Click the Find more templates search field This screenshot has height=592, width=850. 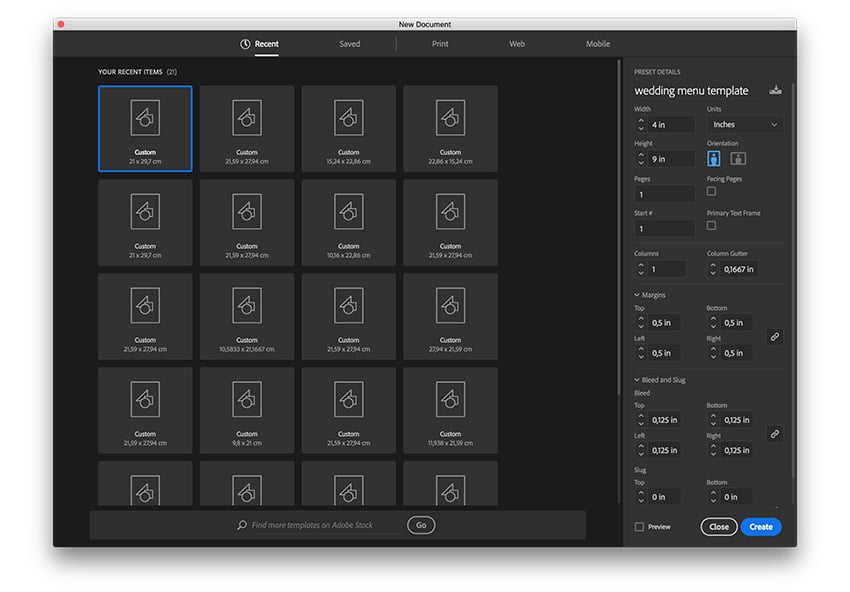(326, 525)
